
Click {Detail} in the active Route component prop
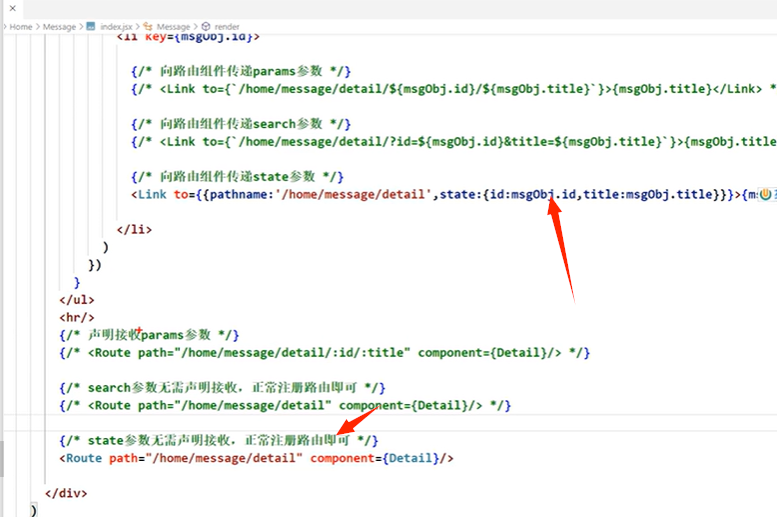coord(411,458)
